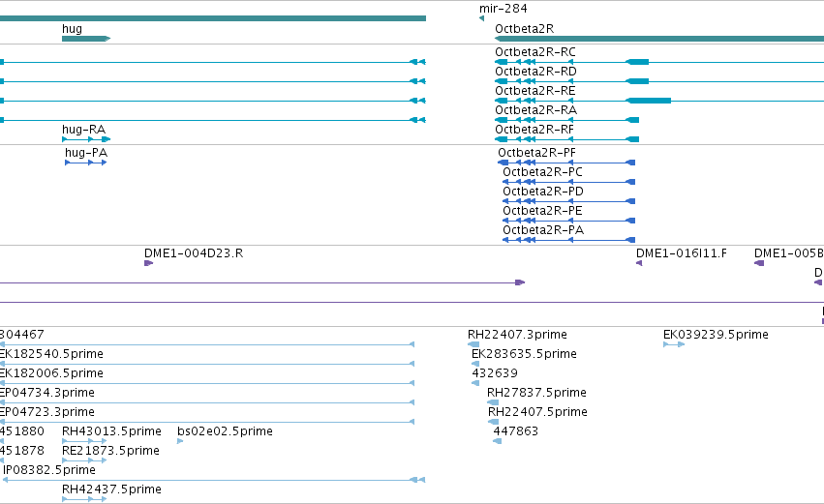
Task: Click the 432639 feature label
Action: tap(495, 373)
